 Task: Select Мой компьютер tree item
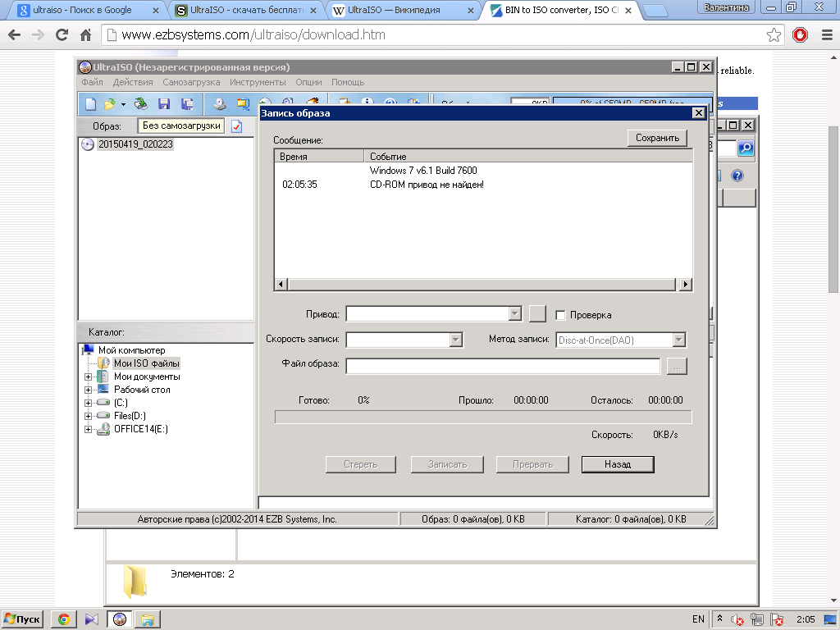131,350
